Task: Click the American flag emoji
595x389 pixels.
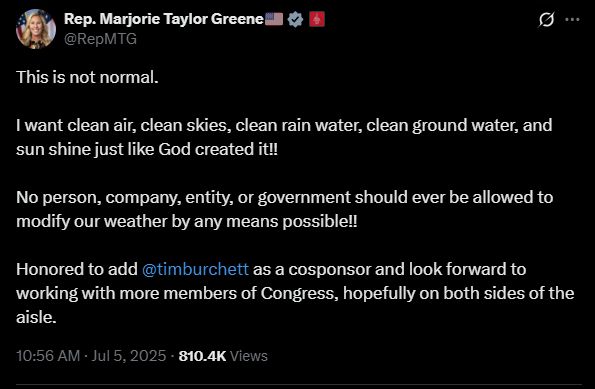Action: tap(274, 19)
